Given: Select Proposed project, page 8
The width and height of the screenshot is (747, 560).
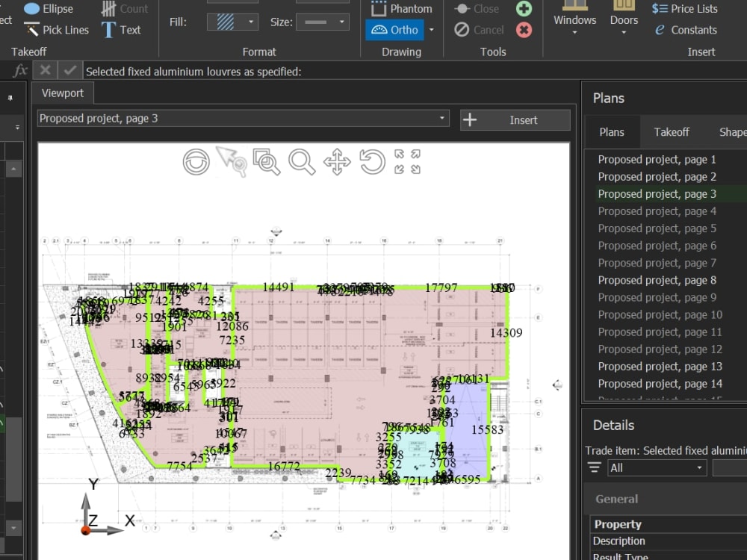Looking at the screenshot, I should pos(657,280).
